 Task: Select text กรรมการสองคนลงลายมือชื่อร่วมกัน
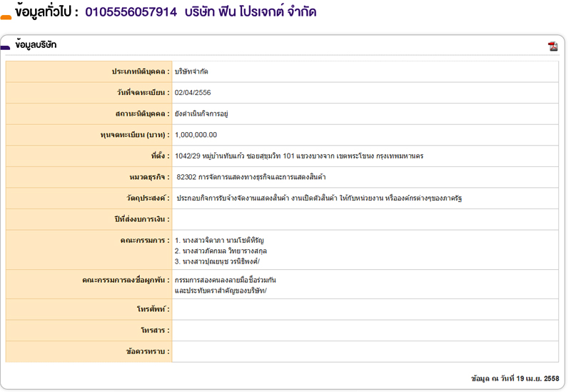226,280
